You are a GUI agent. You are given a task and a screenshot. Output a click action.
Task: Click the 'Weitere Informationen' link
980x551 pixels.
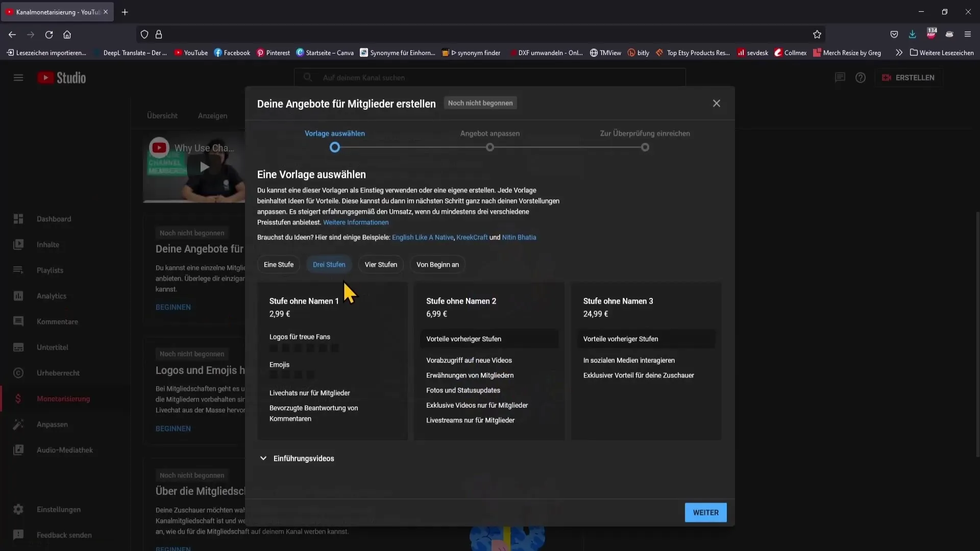[355, 222]
